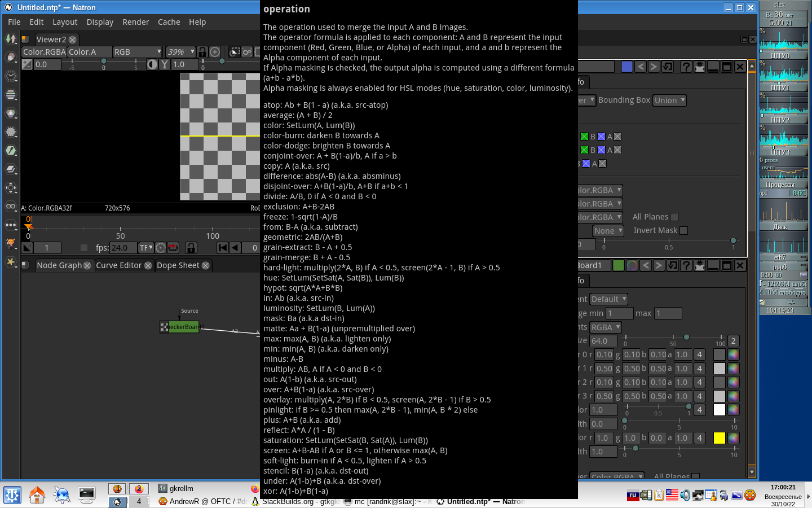This screenshot has width=812, height=508.
Task: Toggle the viewer auto-contrast icon
Action: pyautogui.click(x=152, y=64)
